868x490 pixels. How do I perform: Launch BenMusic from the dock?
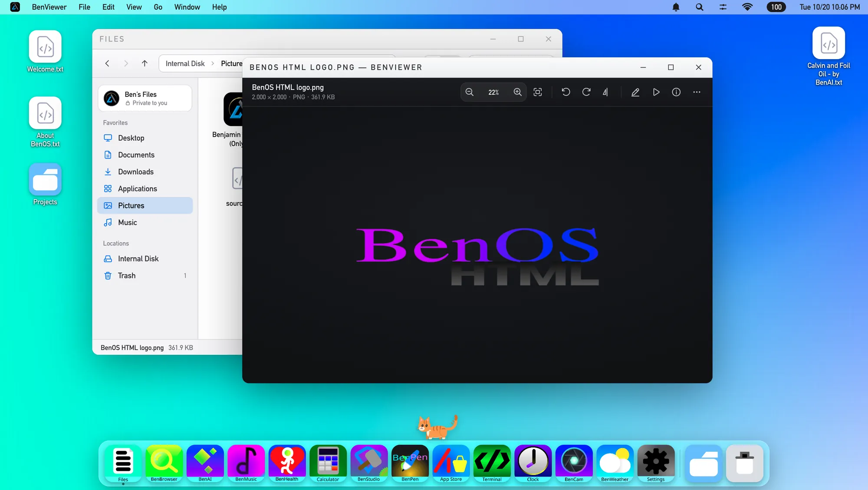(246, 463)
